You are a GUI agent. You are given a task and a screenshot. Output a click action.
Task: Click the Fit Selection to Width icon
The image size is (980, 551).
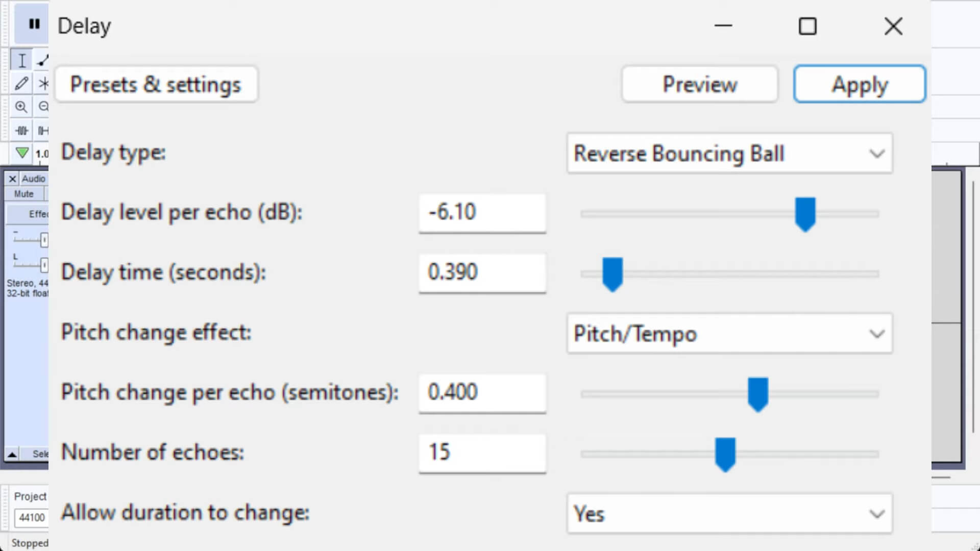[21, 130]
